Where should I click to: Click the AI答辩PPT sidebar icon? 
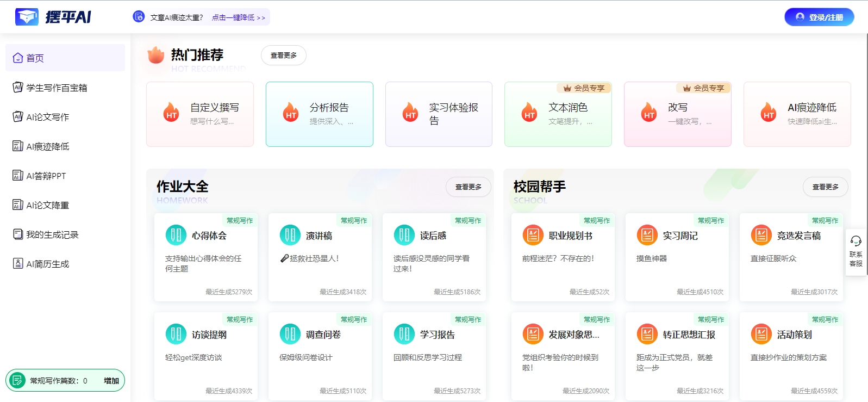pyautogui.click(x=18, y=175)
